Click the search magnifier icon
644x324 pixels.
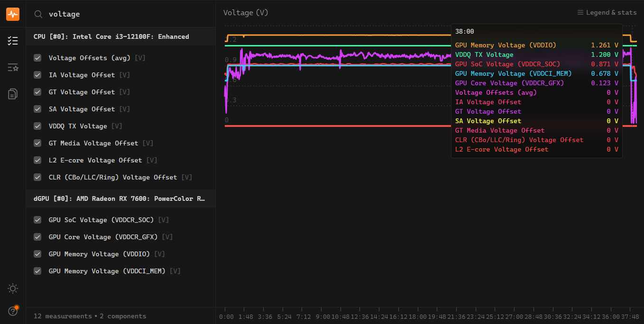click(38, 14)
